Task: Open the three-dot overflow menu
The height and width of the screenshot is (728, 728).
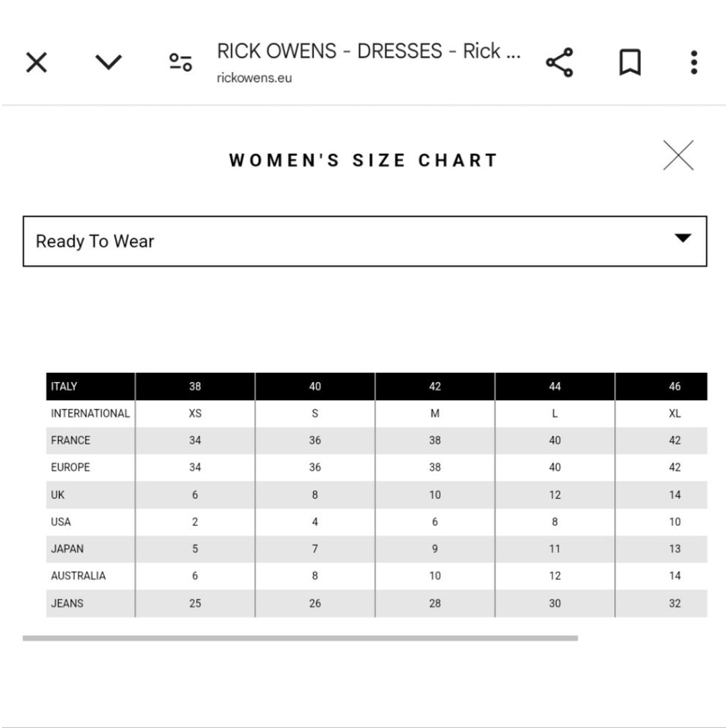Action: (694, 62)
